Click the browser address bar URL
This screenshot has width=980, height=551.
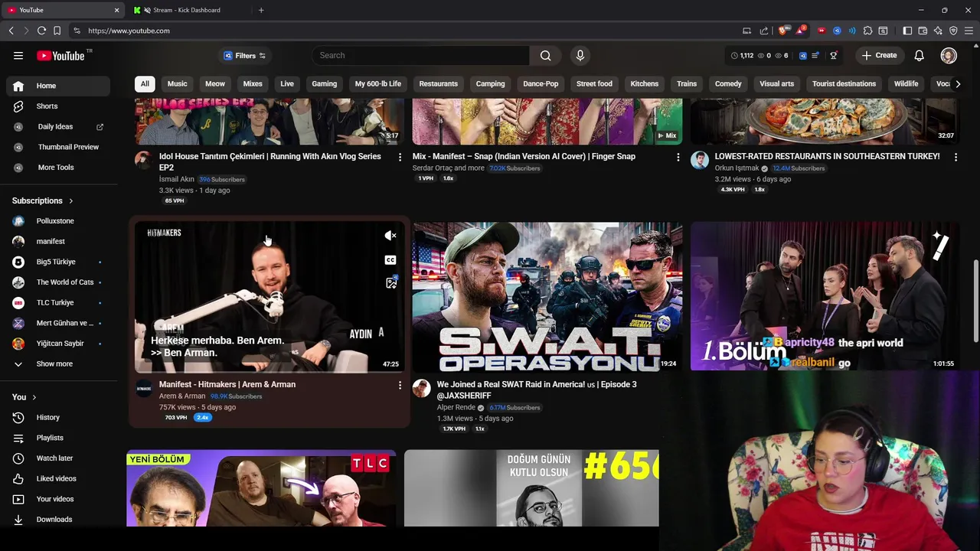(129, 31)
